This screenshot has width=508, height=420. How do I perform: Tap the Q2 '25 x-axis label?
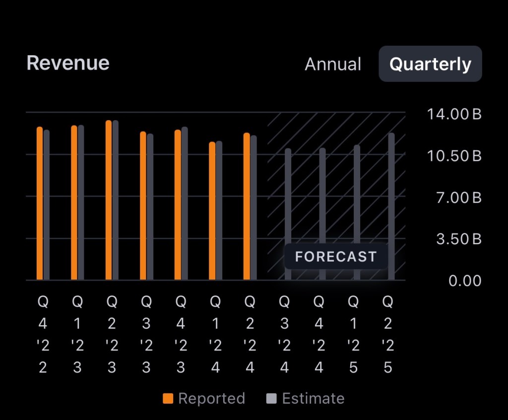click(388, 334)
